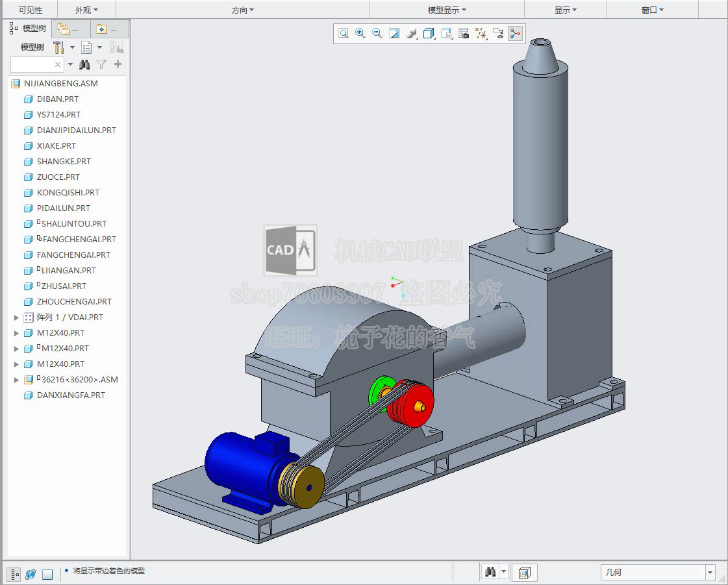This screenshot has height=585, width=728.
Task: Expand the 阵列 1 / VDAI.PRT node
Action: [x=16, y=317]
